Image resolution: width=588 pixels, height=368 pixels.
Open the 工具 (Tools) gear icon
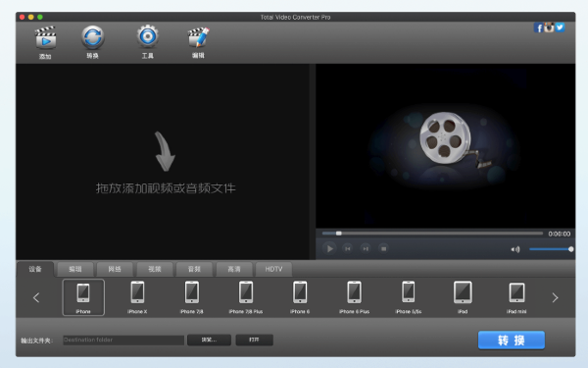coord(148,36)
